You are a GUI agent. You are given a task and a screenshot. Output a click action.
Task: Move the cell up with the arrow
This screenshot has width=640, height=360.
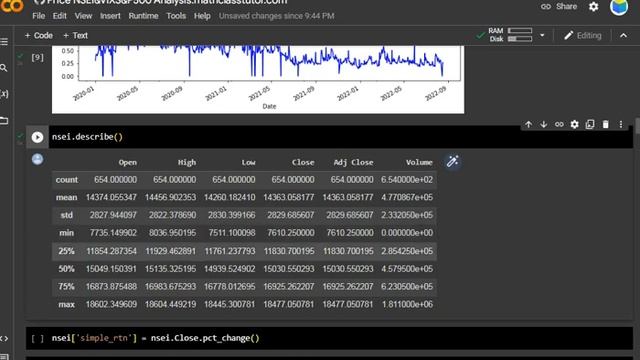coord(529,124)
